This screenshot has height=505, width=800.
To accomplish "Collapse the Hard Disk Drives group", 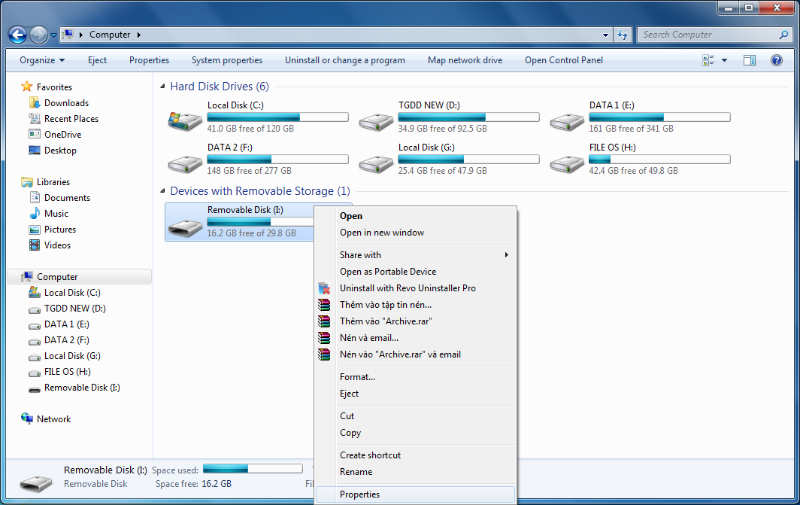I will pyautogui.click(x=163, y=87).
